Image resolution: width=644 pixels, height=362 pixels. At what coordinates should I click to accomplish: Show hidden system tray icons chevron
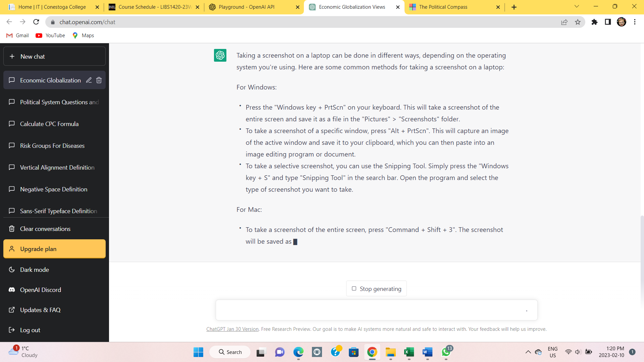point(528,352)
